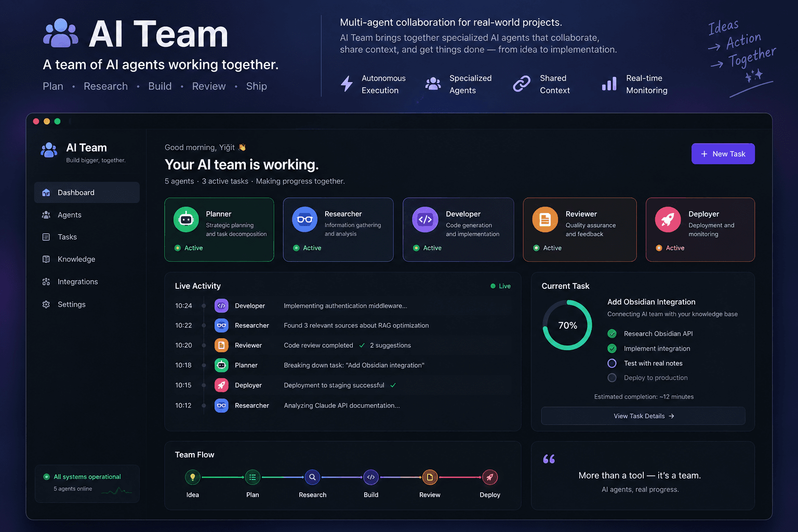Click the Research magnifier in Team Flow
The image size is (798, 532).
click(312, 477)
